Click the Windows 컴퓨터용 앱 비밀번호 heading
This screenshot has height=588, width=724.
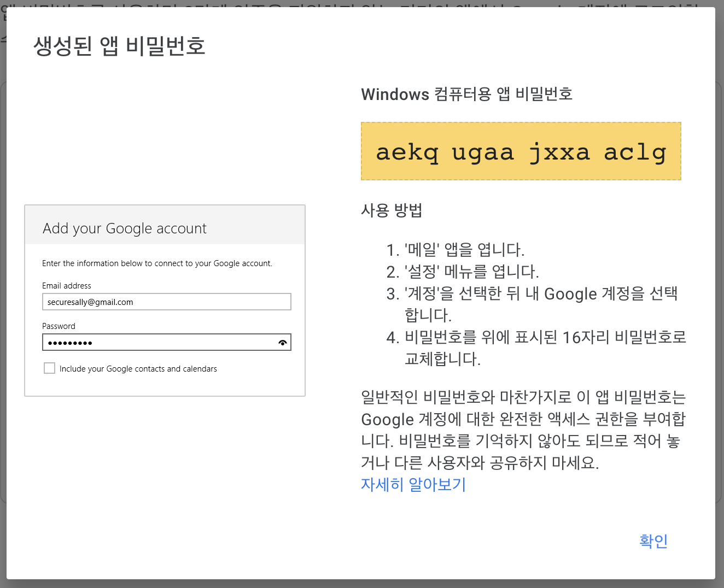click(x=466, y=94)
